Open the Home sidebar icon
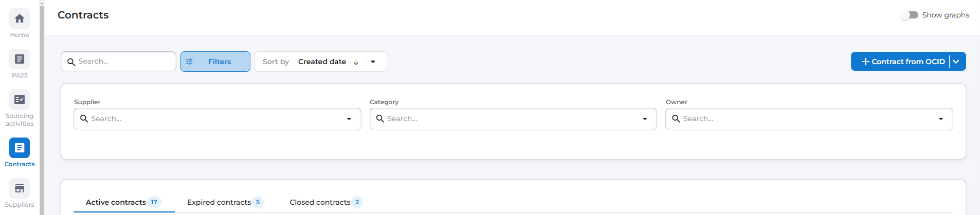980x215 pixels. tap(20, 19)
